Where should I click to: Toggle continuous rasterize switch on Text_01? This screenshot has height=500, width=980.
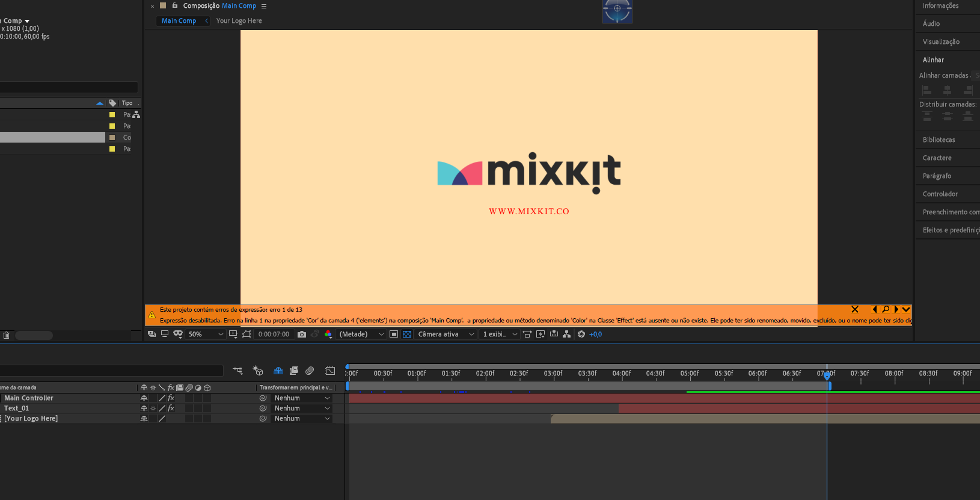(x=153, y=409)
